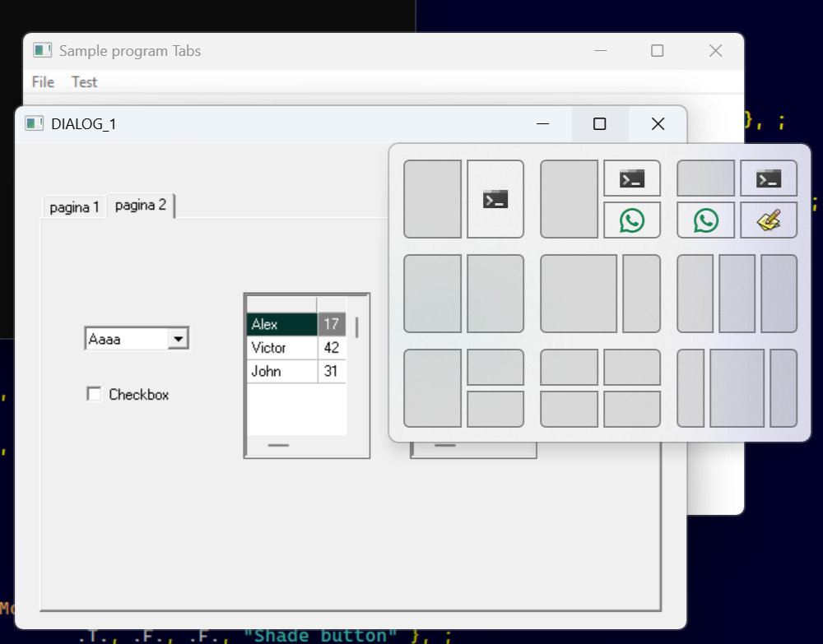Enable the Checkbox option
The width and height of the screenshot is (823, 644).
click(94, 394)
